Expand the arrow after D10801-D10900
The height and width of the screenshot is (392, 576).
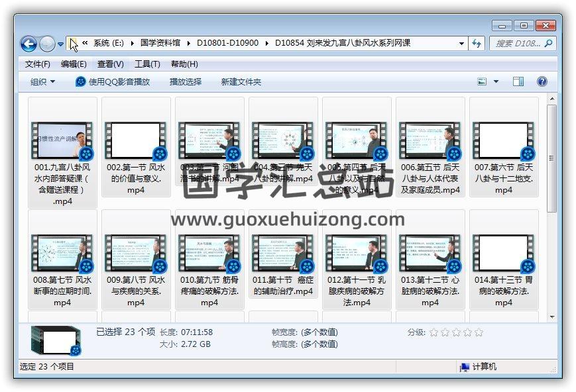click(267, 43)
